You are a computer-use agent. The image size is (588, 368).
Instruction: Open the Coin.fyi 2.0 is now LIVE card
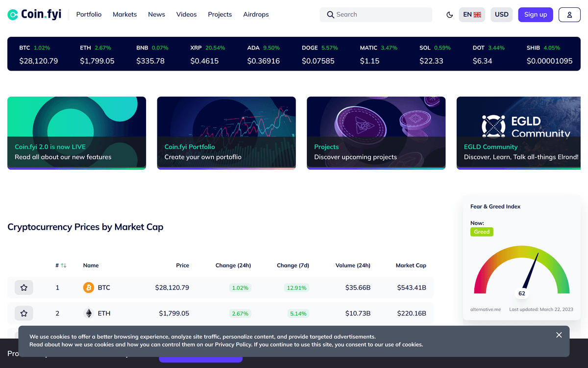[76, 133]
